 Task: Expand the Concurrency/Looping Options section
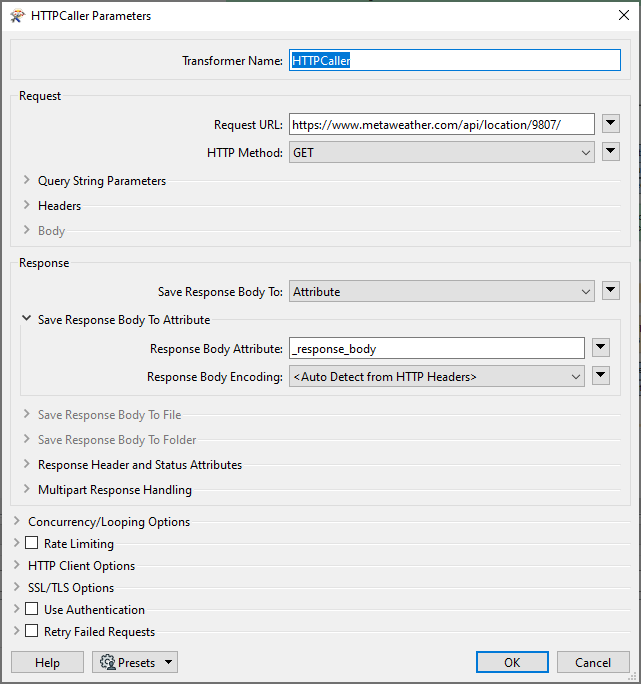pyautogui.click(x=17, y=520)
